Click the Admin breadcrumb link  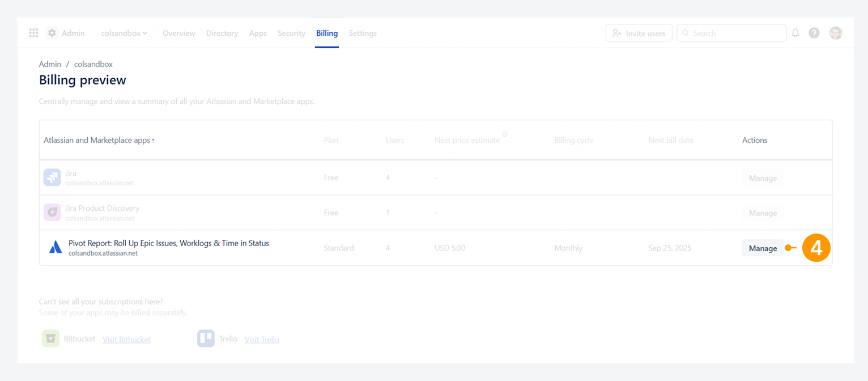click(50, 64)
